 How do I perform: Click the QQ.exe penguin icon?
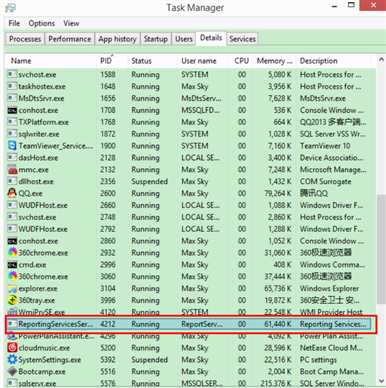click(12, 193)
